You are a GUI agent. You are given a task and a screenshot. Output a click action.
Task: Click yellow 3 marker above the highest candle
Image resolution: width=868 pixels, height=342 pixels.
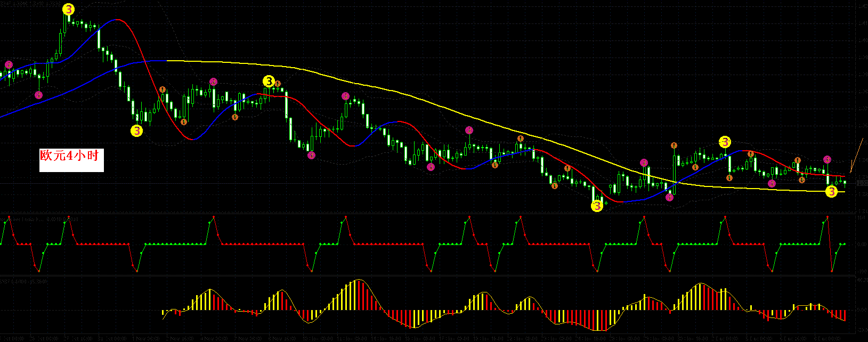click(x=69, y=9)
